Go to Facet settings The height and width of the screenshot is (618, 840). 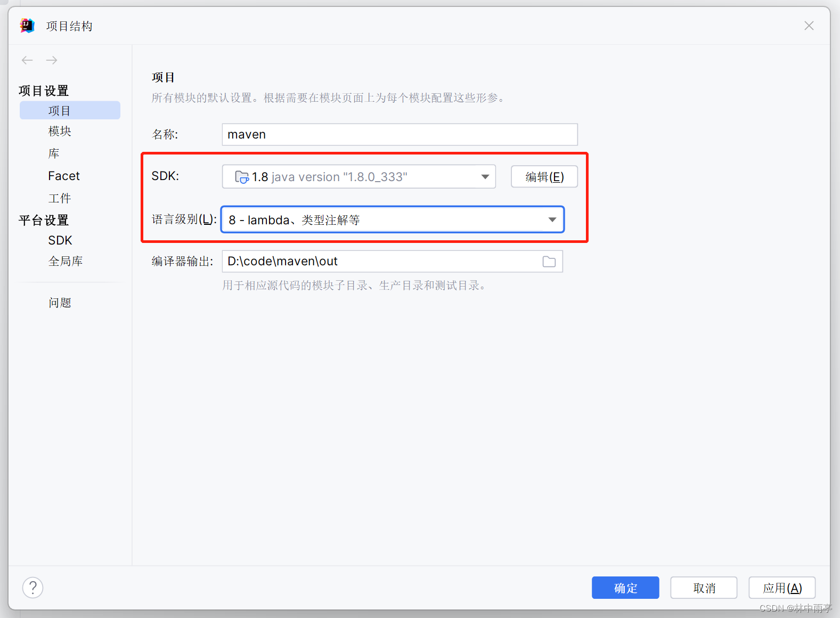(x=64, y=176)
